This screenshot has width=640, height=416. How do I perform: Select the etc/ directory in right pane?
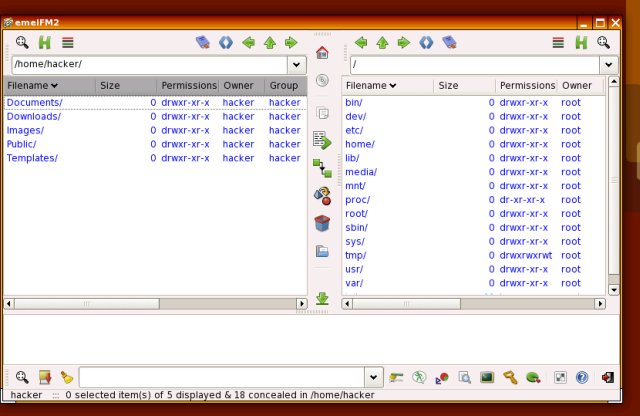[473, 130]
